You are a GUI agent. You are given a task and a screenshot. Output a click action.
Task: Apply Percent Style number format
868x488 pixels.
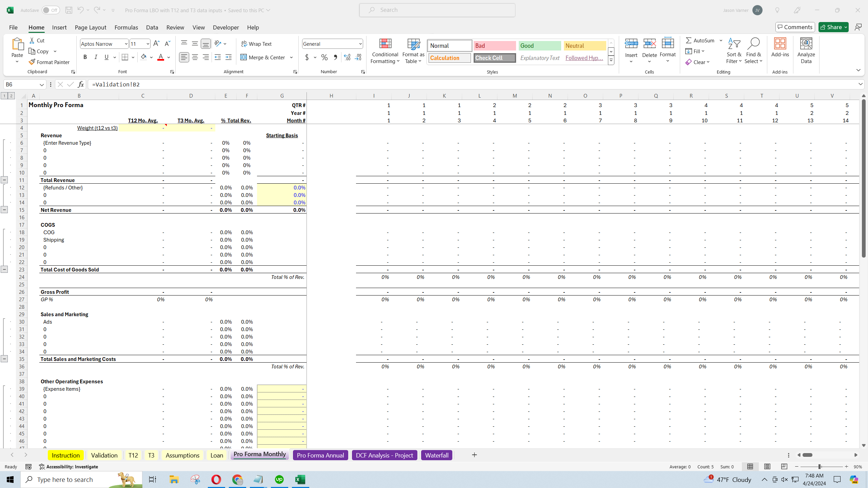click(324, 57)
